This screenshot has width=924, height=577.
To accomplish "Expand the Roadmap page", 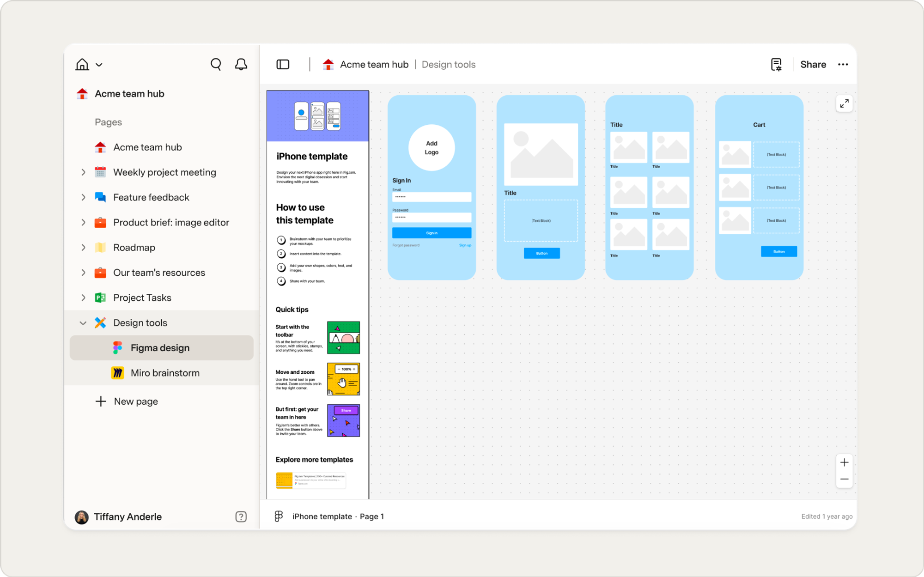I will (83, 248).
